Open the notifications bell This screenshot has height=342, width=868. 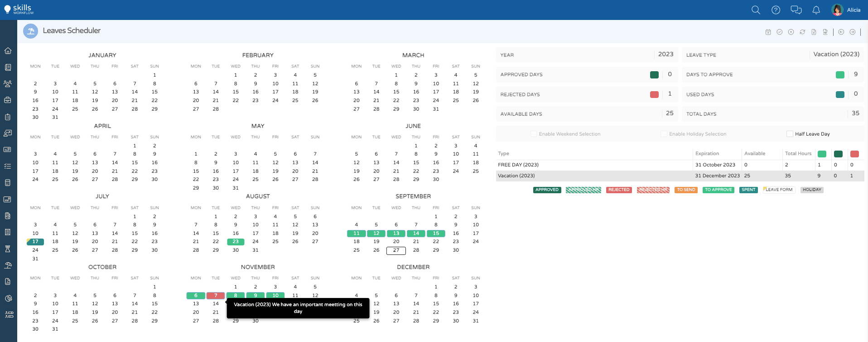pos(816,10)
